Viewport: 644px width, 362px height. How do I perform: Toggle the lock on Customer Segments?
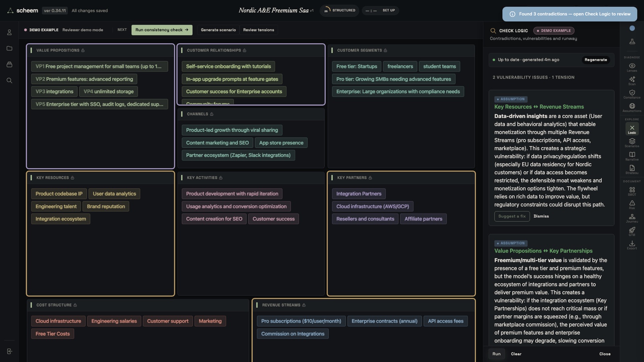pos(385,50)
